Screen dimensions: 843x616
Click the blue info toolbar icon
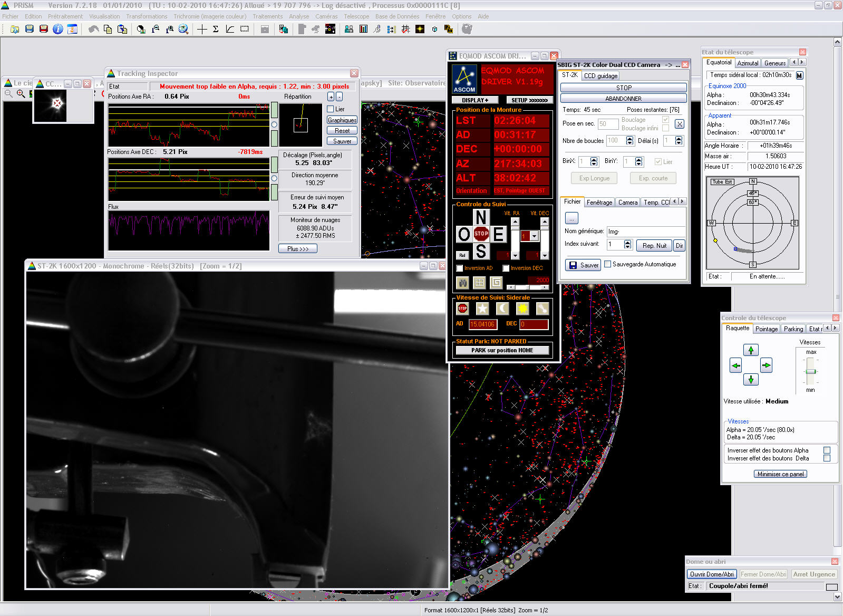pyautogui.click(x=57, y=29)
